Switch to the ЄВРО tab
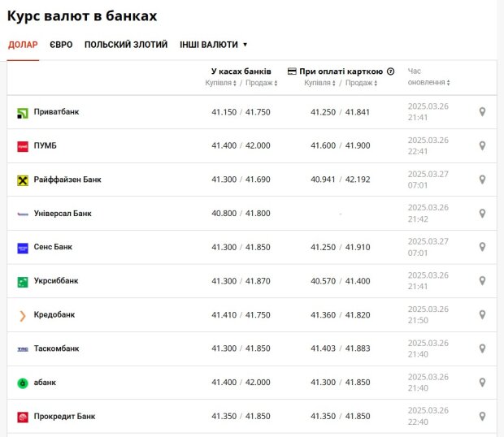Image resolution: width=504 pixels, height=437 pixels. click(61, 45)
